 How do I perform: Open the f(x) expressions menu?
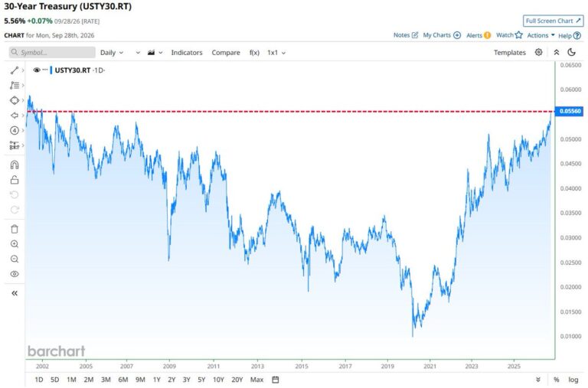pos(254,53)
